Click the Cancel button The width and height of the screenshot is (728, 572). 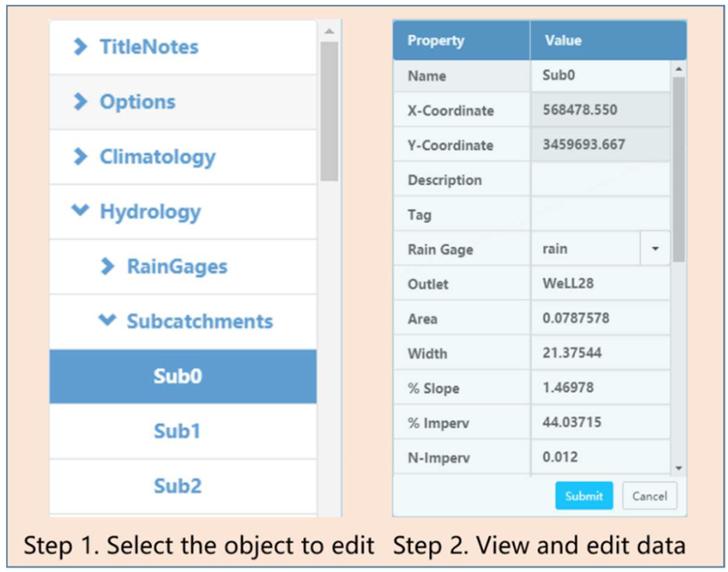click(x=649, y=496)
